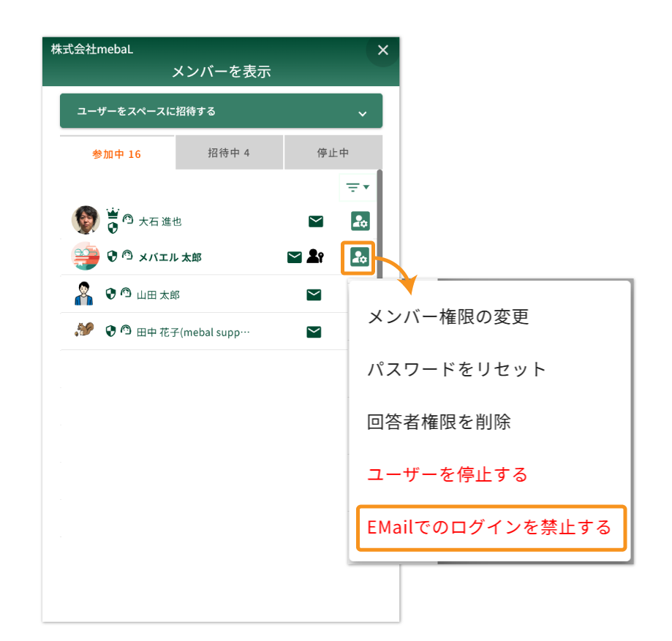The width and height of the screenshot is (672, 641).
Task: Select パスワードをリセット menu option
Action: point(456,369)
